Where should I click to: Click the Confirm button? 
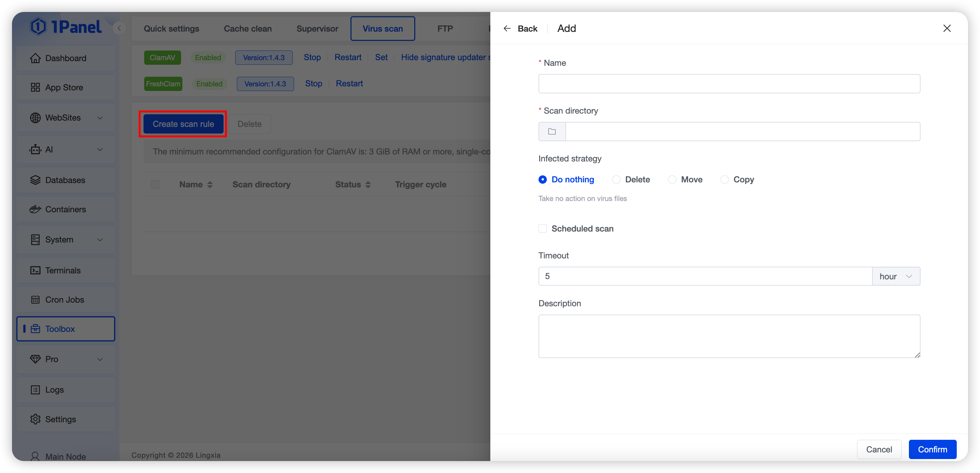point(932,449)
